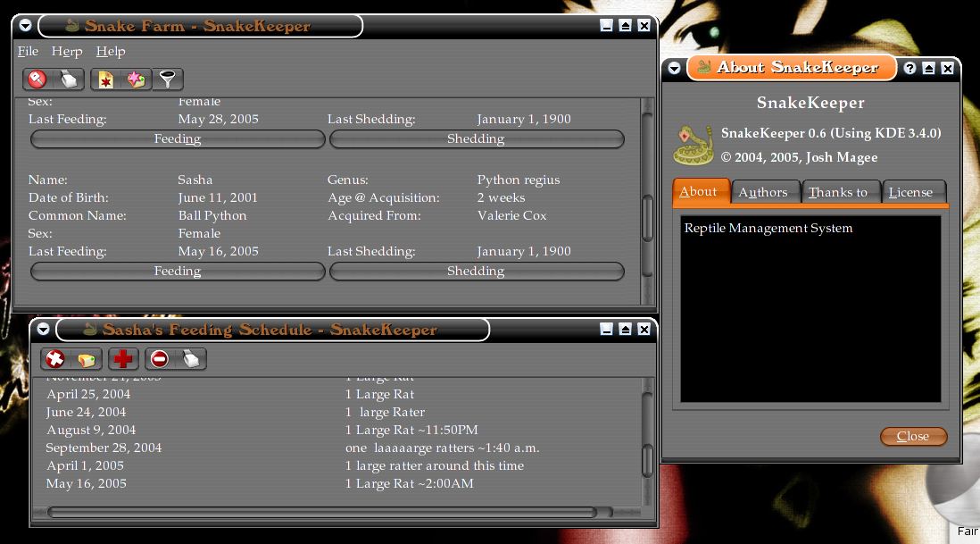Image resolution: width=980 pixels, height=544 pixels.
Task: Click the Snake Farm vertical scrollbar
Action: (x=647, y=200)
